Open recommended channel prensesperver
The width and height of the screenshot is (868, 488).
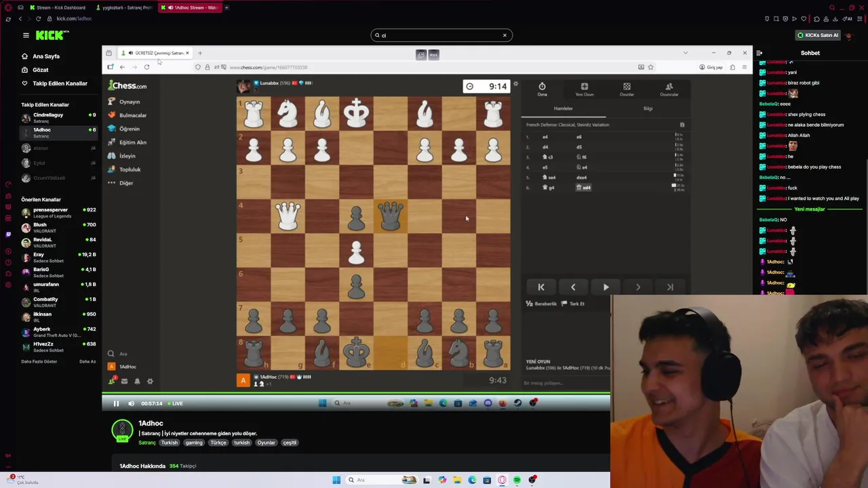point(58,213)
